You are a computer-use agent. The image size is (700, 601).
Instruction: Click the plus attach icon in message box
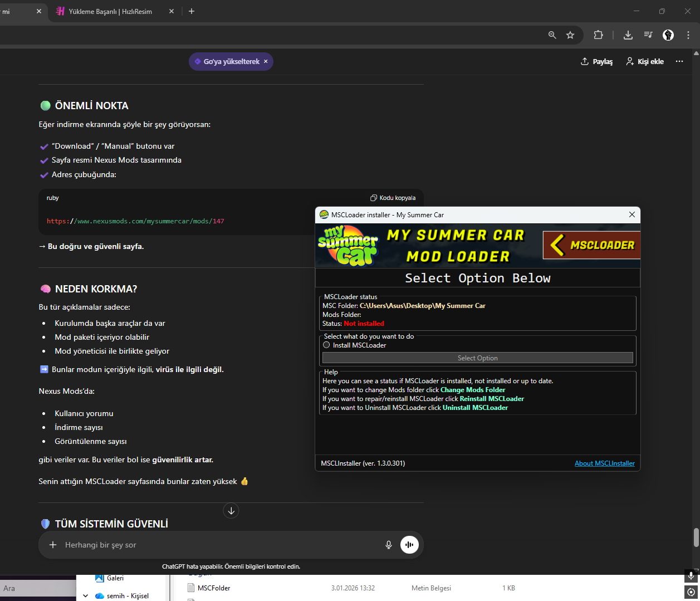point(53,545)
